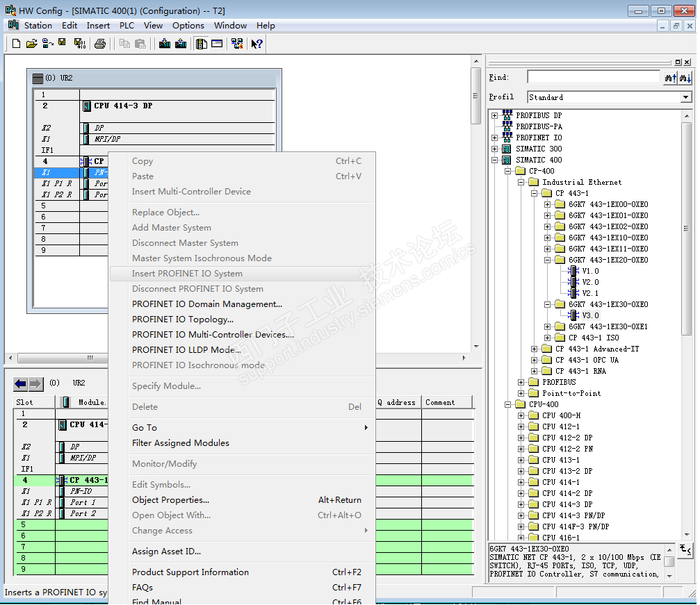This screenshot has width=700, height=605.
Task: Open the Profil Standard dropdown
Action: coord(686,97)
